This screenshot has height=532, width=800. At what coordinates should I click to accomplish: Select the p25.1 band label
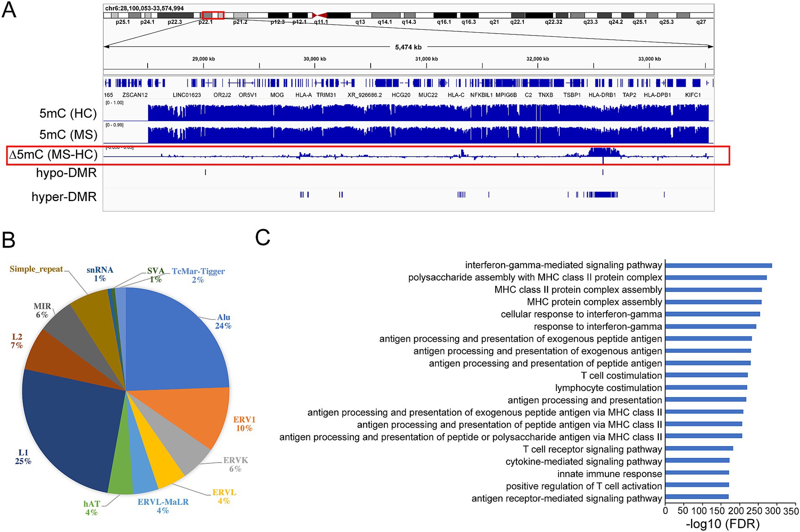click(x=123, y=22)
